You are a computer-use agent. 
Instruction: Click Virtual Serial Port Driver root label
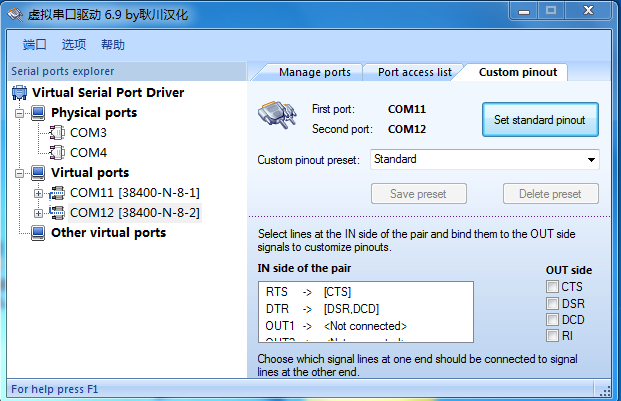(x=108, y=93)
